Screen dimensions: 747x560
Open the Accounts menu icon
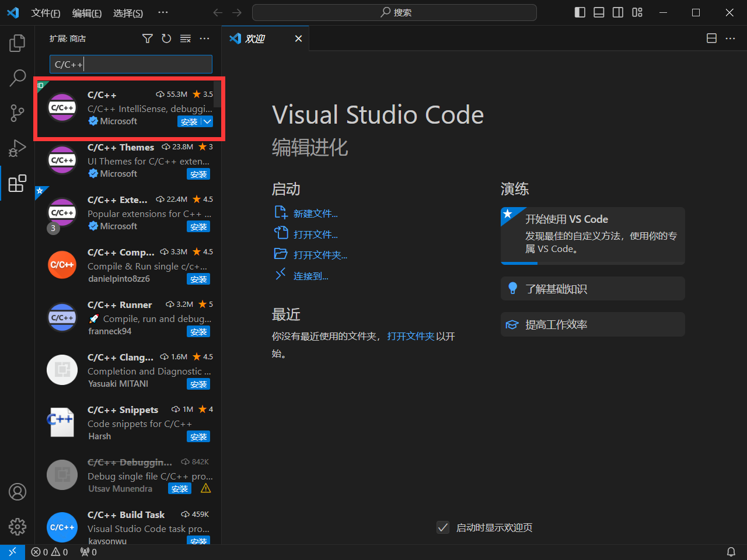click(18, 492)
